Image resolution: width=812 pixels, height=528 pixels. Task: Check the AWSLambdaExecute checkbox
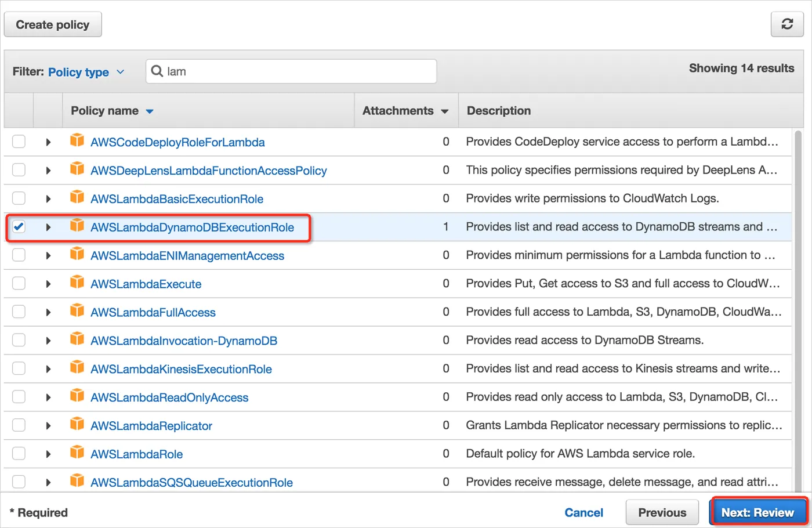(19, 284)
